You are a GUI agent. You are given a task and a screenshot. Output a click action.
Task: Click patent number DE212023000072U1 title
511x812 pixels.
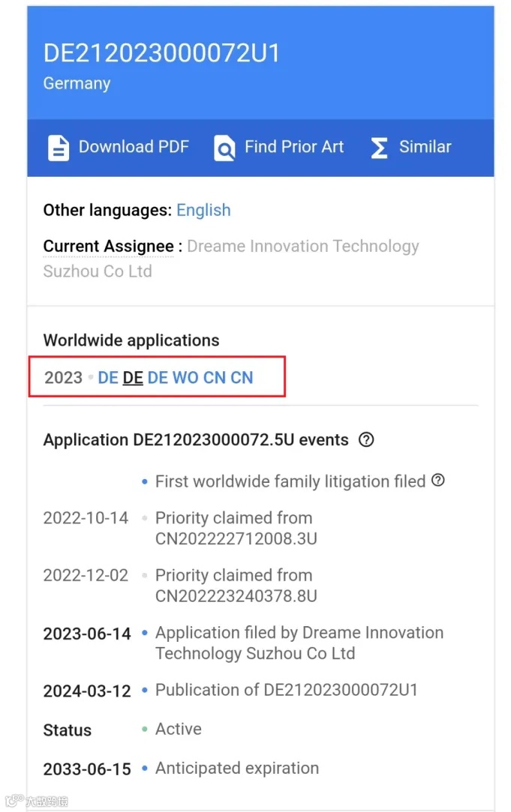point(161,52)
